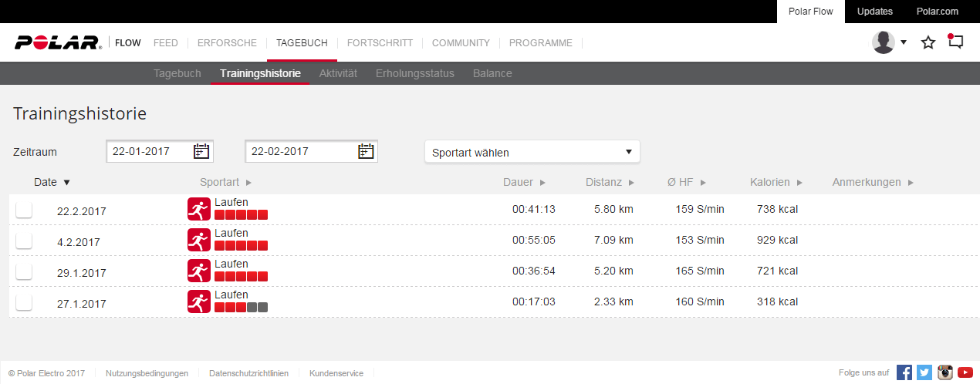Expand the Sportart wählen dropdown
Screen dimensions: 980x384
pos(532,152)
